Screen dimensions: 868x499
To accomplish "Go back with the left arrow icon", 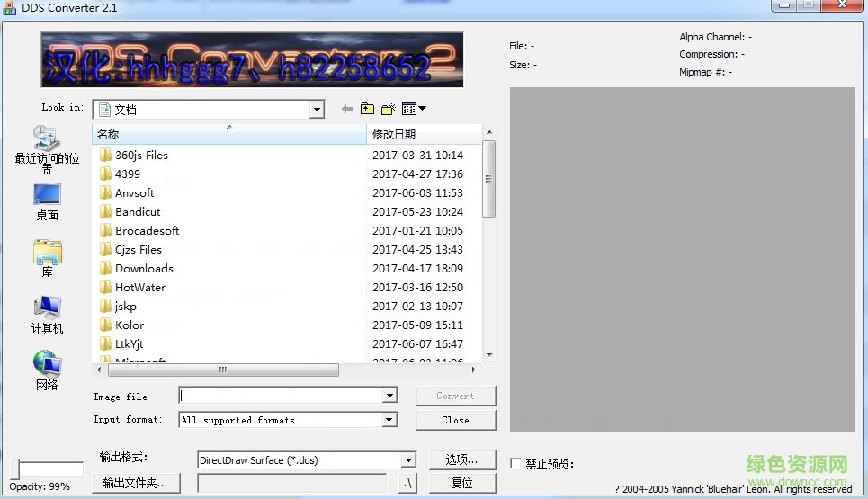I will point(347,109).
